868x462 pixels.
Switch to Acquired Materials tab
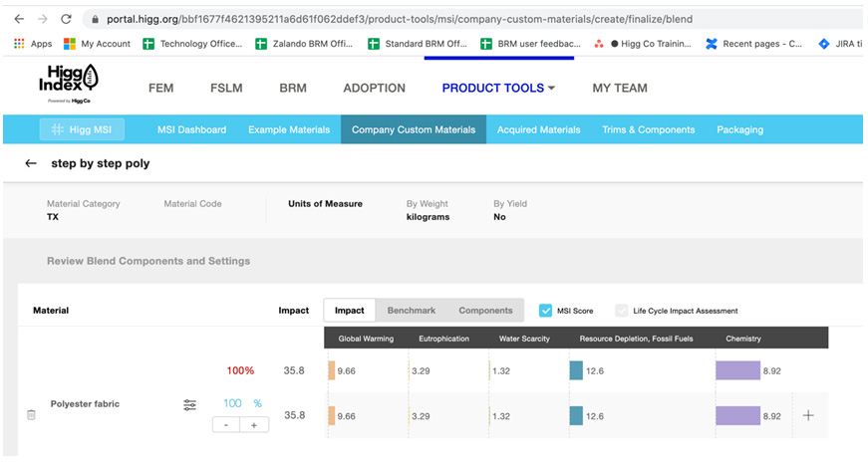tap(538, 129)
